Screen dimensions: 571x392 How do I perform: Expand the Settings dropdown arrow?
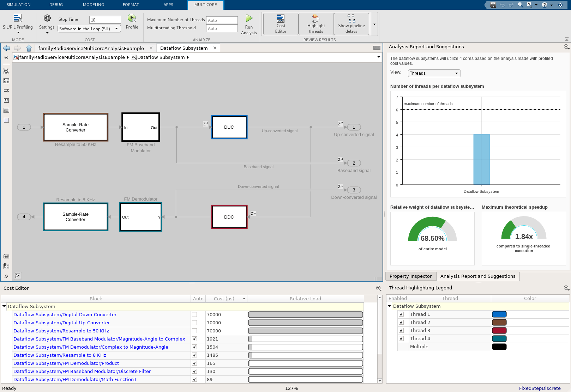47,33
